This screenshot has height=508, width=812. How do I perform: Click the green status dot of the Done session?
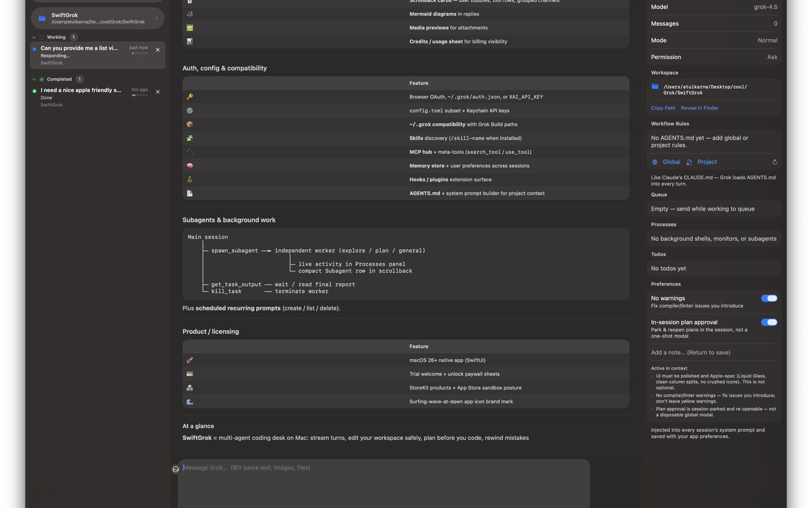(35, 91)
